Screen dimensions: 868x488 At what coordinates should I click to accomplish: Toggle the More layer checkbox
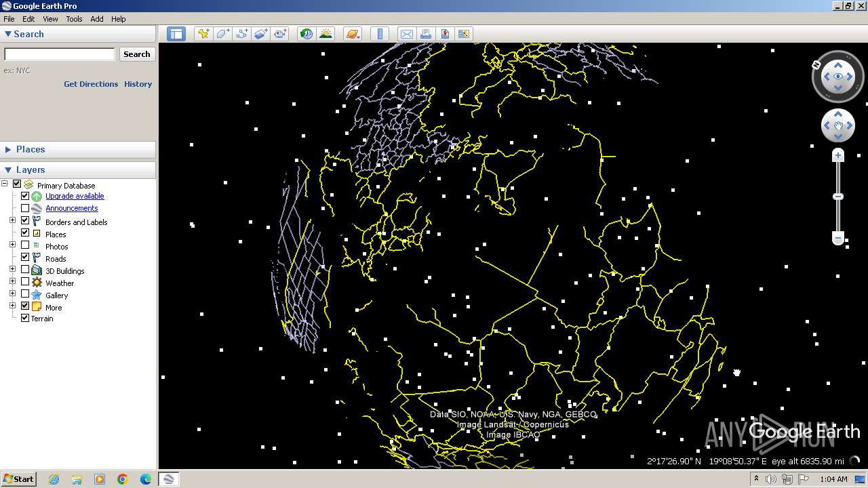tap(25, 306)
